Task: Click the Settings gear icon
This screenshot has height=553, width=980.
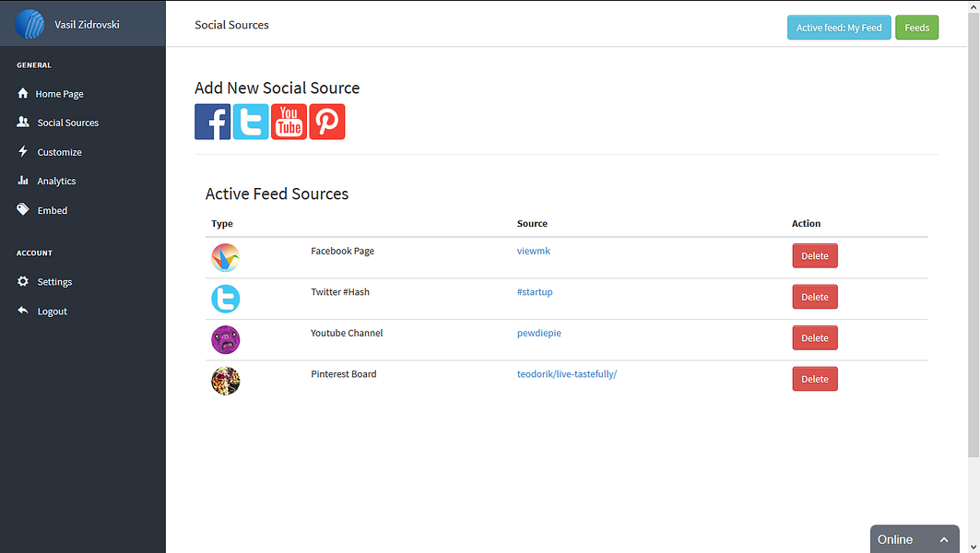Action: click(23, 281)
